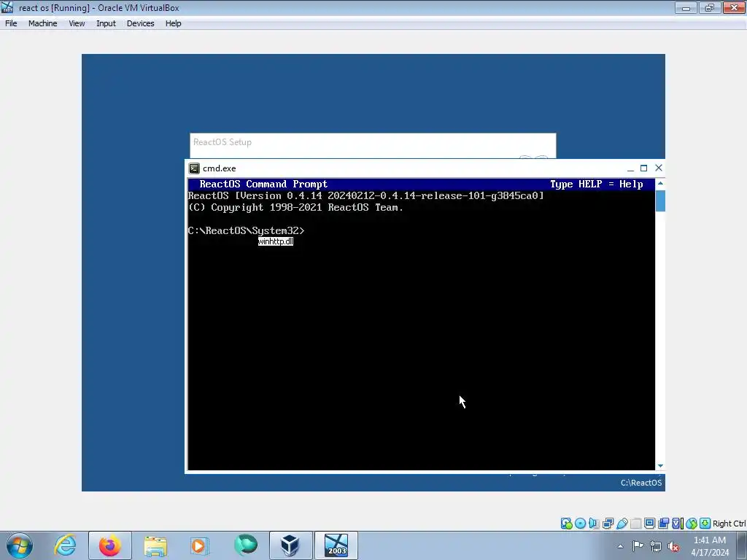This screenshot has width=747, height=560.
Task: Click the network tray icon
Action: tap(656, 546)
